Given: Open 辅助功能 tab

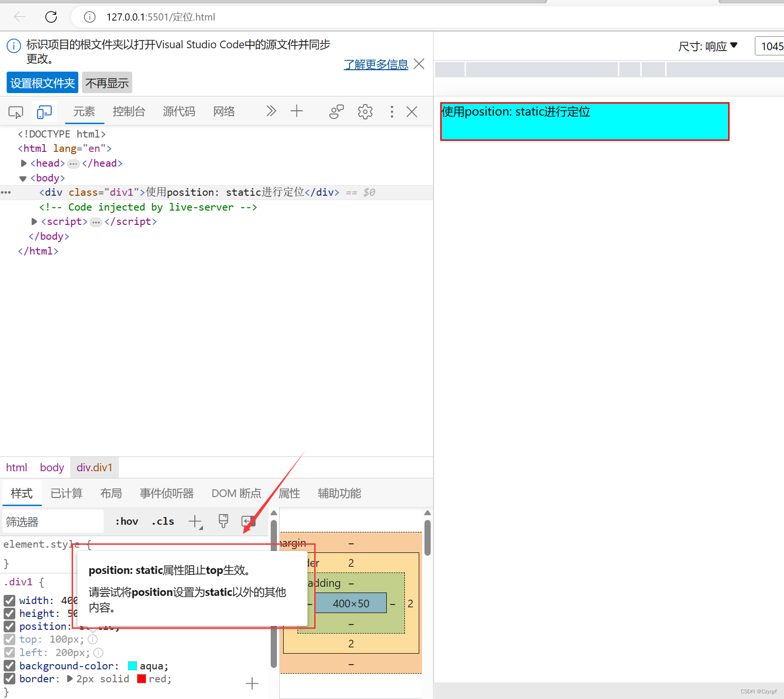Looking at the screenshot, I should (339, 493).
